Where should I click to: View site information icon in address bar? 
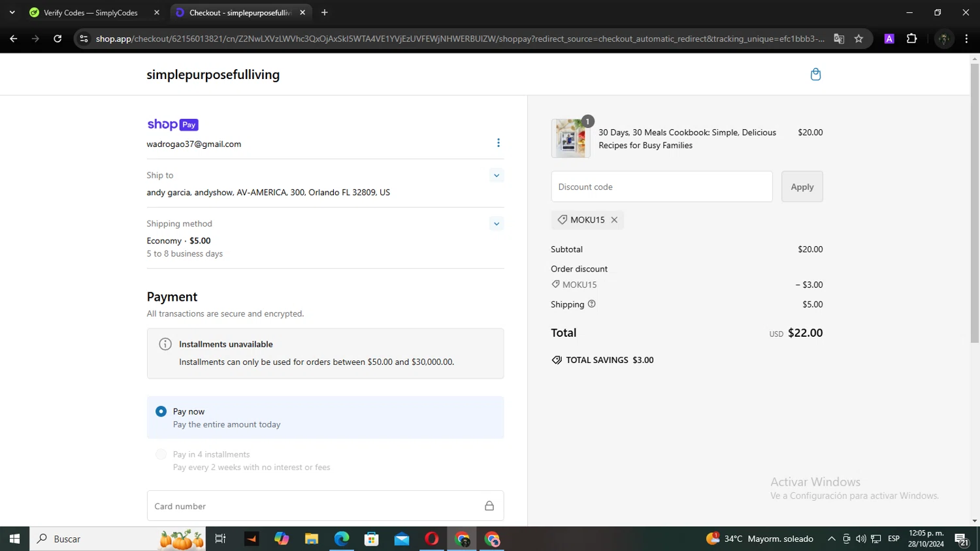coord(84,39)
